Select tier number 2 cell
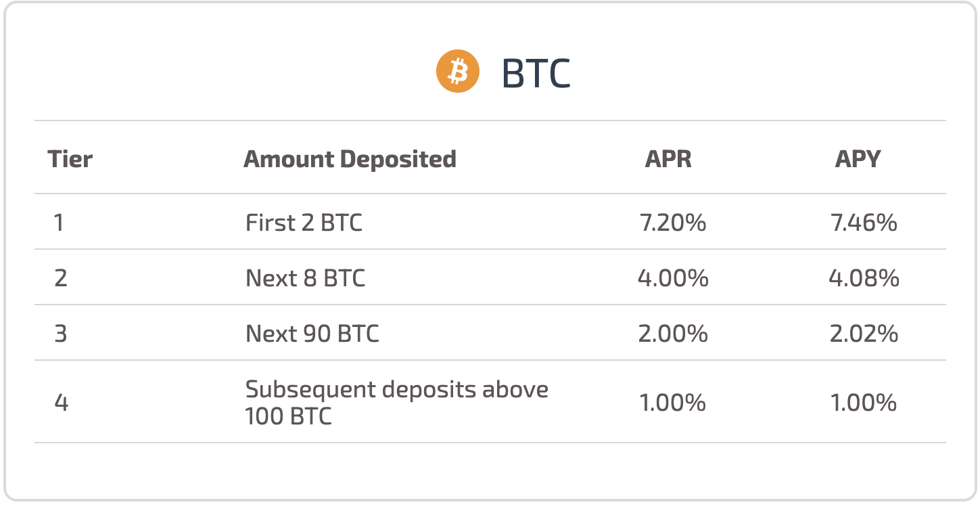The width and height of the screenshot is (980, 511). tap(60, 278)
